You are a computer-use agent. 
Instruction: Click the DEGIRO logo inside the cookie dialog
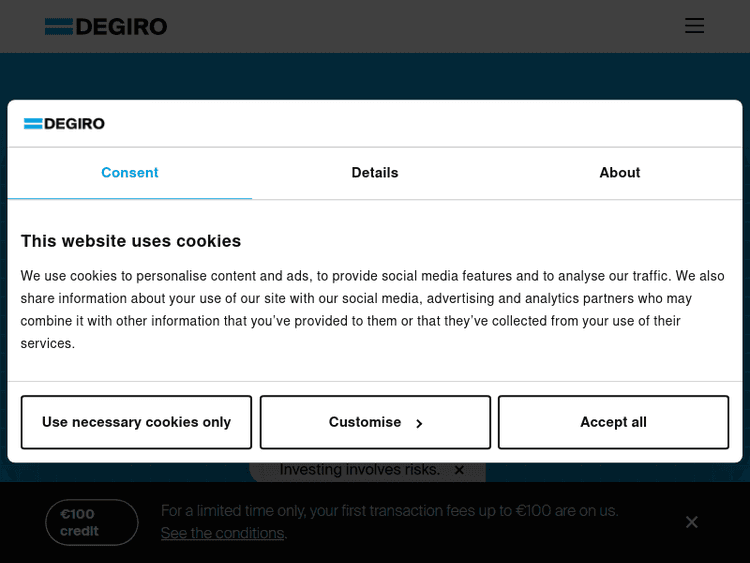point(64,124)
